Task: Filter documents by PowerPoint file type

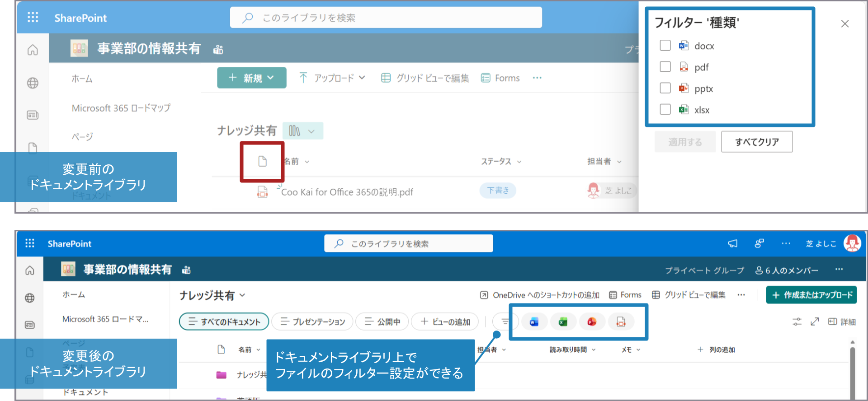Action: [x=592, y=322]
